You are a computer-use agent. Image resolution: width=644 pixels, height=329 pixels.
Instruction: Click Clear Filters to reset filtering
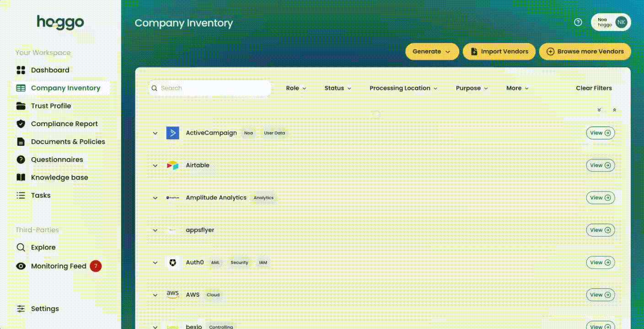tap(594, 88)
